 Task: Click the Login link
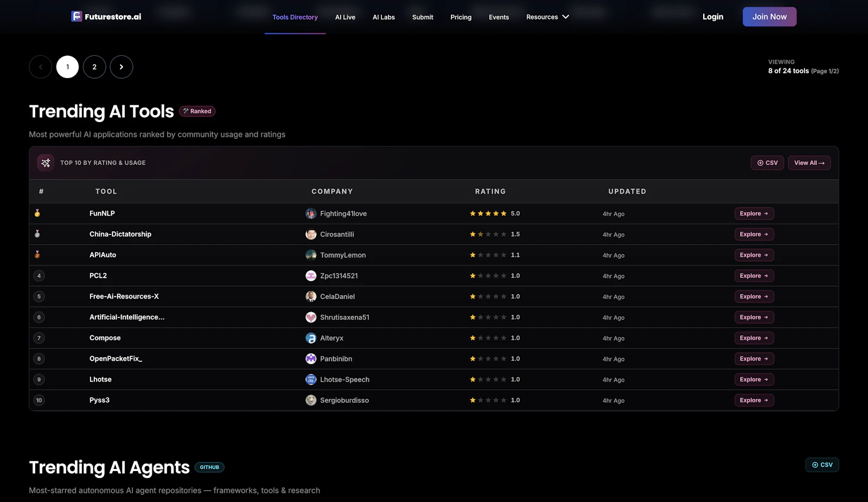pos(713,17)
